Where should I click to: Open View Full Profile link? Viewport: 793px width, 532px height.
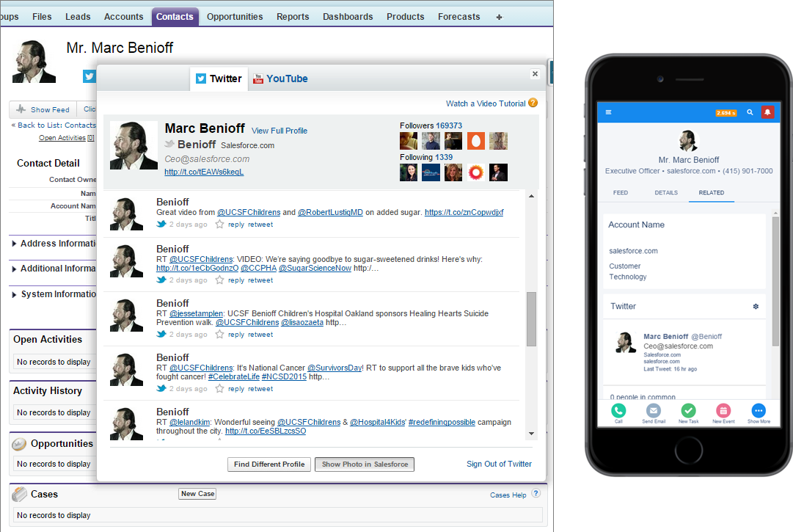[x=279, y=131]
